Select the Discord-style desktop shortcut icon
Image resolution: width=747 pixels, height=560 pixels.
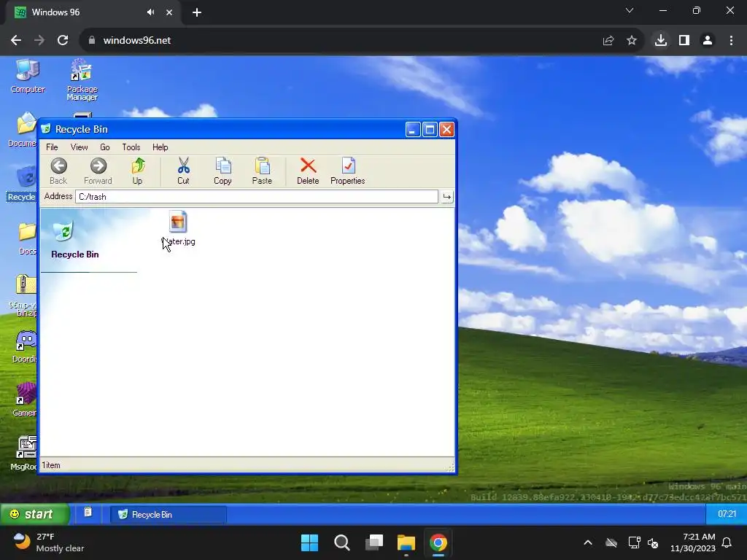point(25,346)
